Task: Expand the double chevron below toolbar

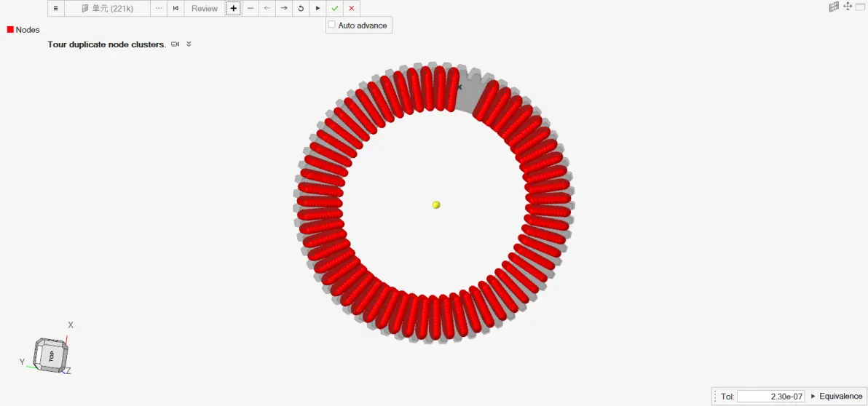Action: (189, 44)
